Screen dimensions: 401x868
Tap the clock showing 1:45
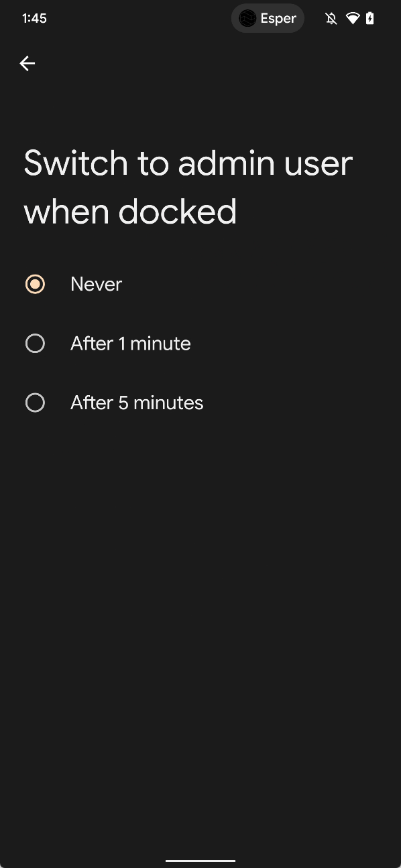[x=34, y=18]
